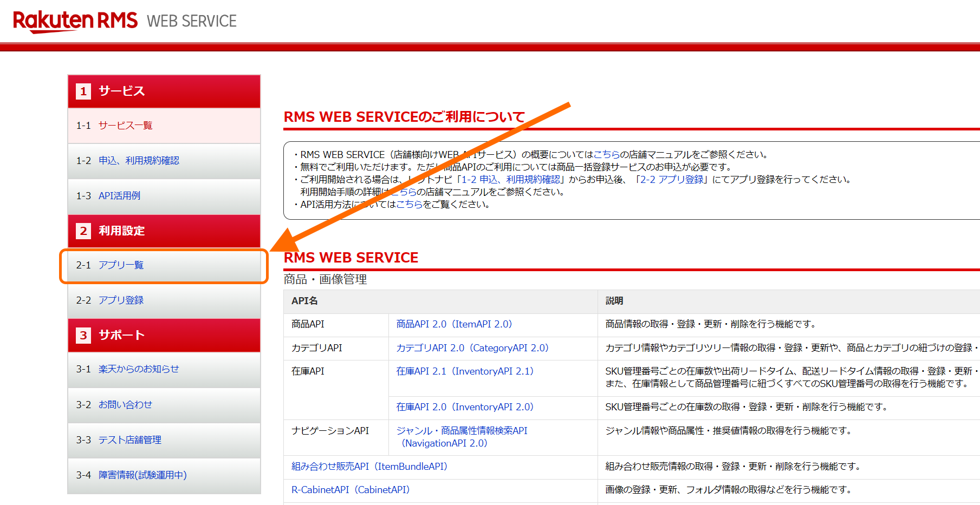
Task: Go to お問い合わせ page
Action: pyautogui.click(x=125, y=405)
